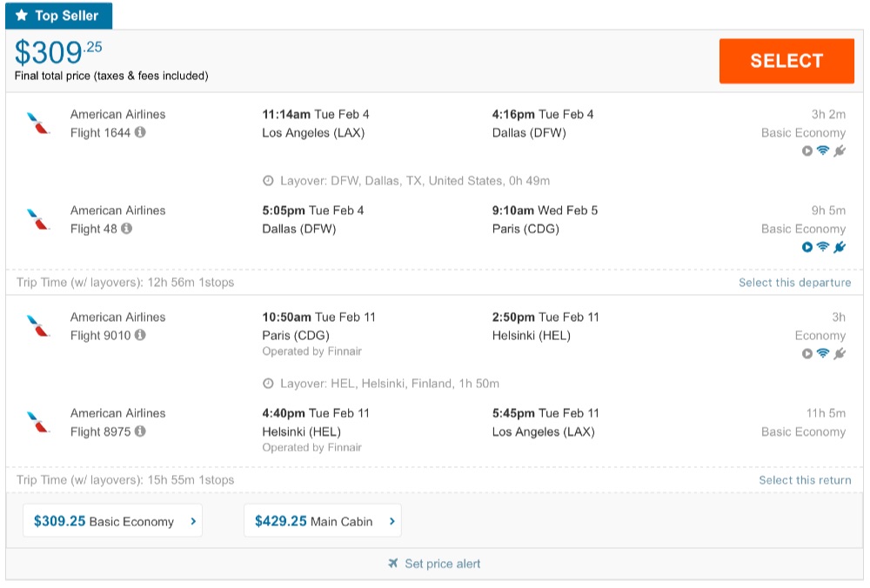Click the info icon next to Flight 1644
The image size is (870, 588).
point(141,133)
